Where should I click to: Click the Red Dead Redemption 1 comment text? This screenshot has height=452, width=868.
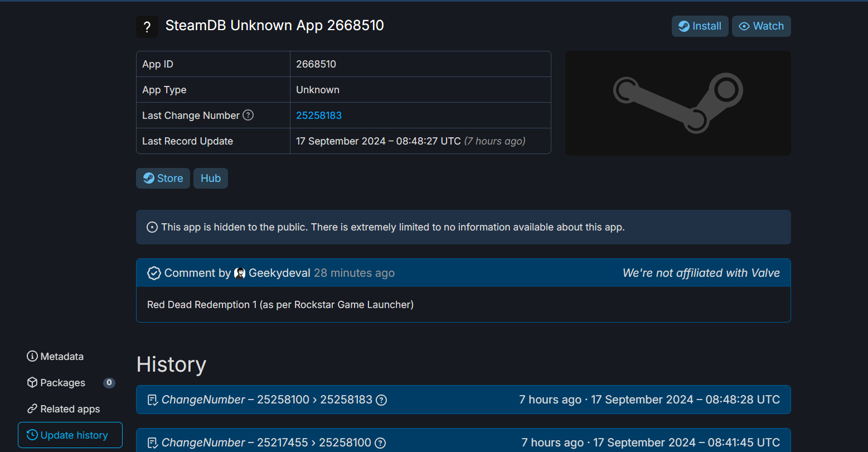(280, 305)
